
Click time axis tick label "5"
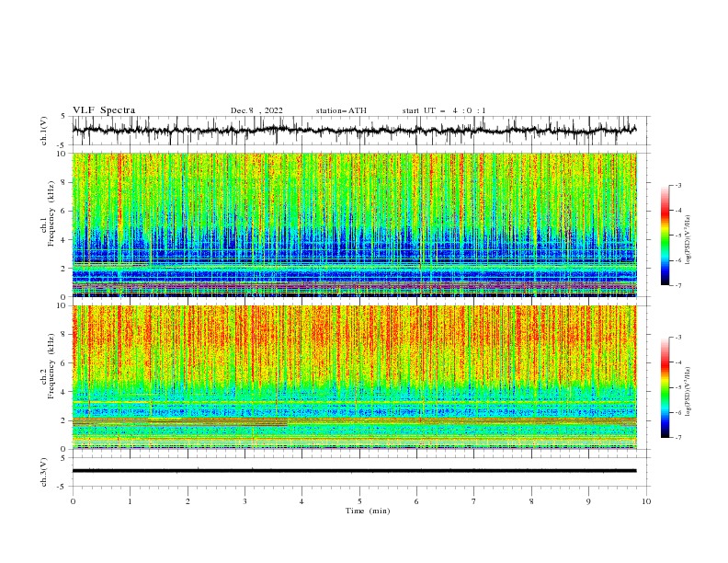pos(359,501)
